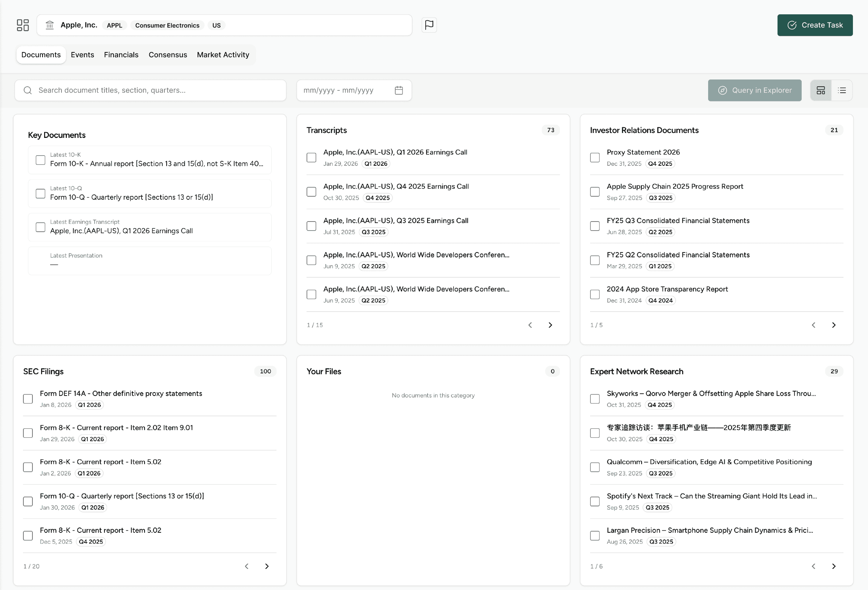Image resolution: width=868 pixels, height=590 pixels.
Task: Open 2024 App Store Transparency Report
Action: point(667,289)
